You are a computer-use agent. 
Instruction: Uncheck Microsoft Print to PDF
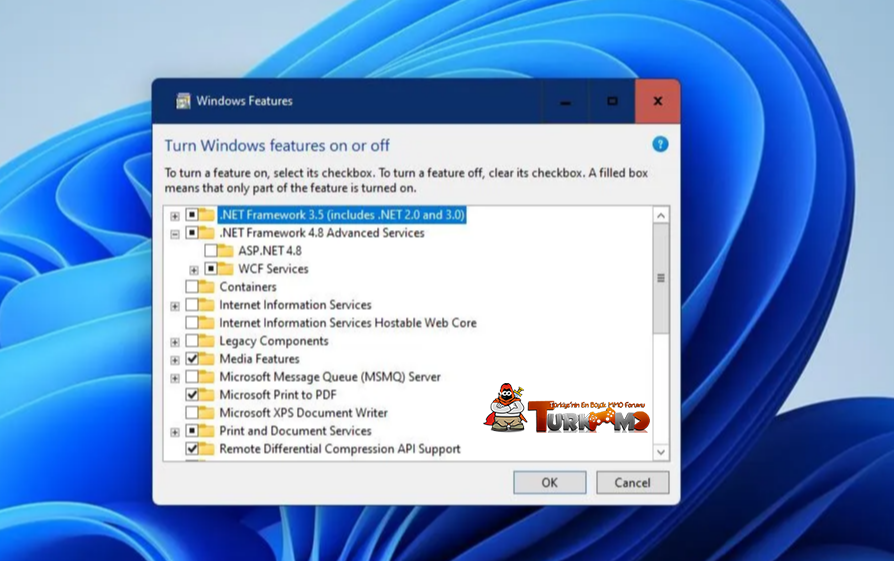[192, 395]
